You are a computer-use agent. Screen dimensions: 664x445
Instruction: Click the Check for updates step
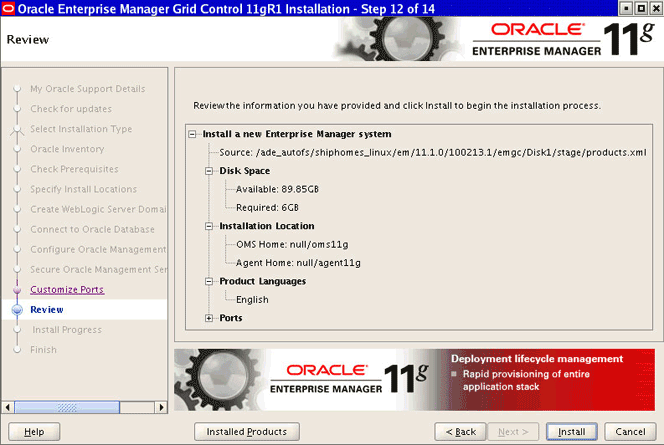(x=71, y=109)
